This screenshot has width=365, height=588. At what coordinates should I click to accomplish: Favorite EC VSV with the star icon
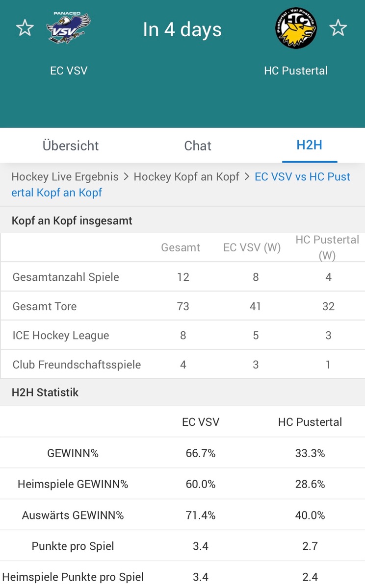25,28
